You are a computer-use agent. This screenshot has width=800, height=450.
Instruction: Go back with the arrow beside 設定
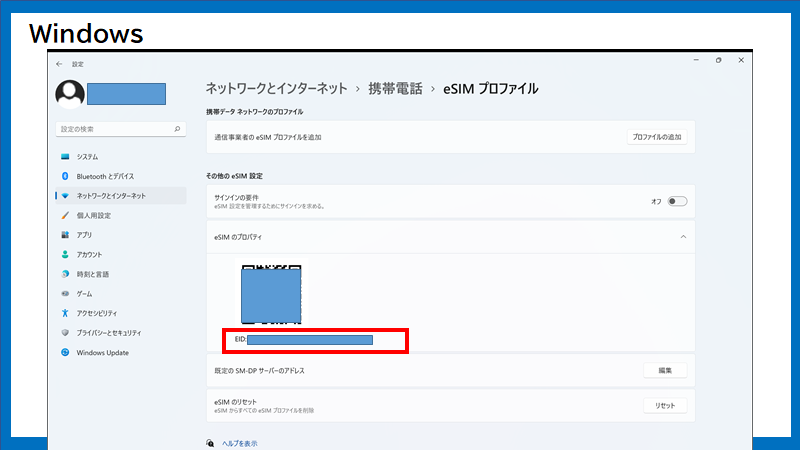coord(59,64)
